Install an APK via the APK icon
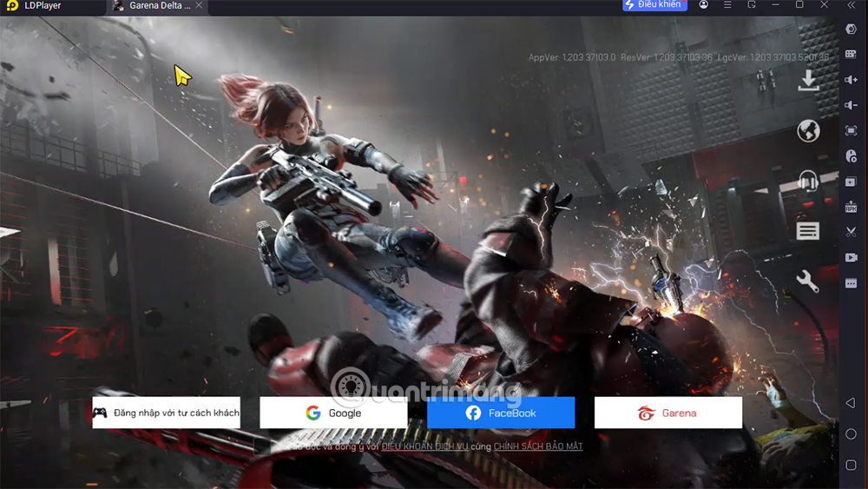Viewport: 868px width, 489px height. [851, 207]
